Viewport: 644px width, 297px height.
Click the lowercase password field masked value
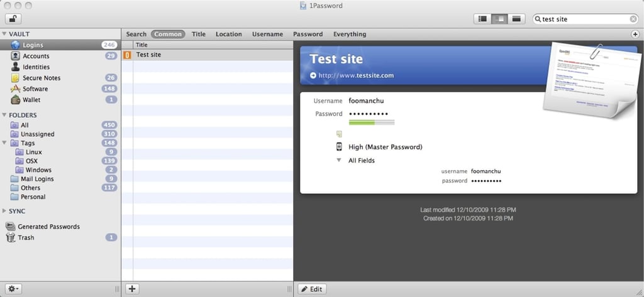click(x=486, y=181)
